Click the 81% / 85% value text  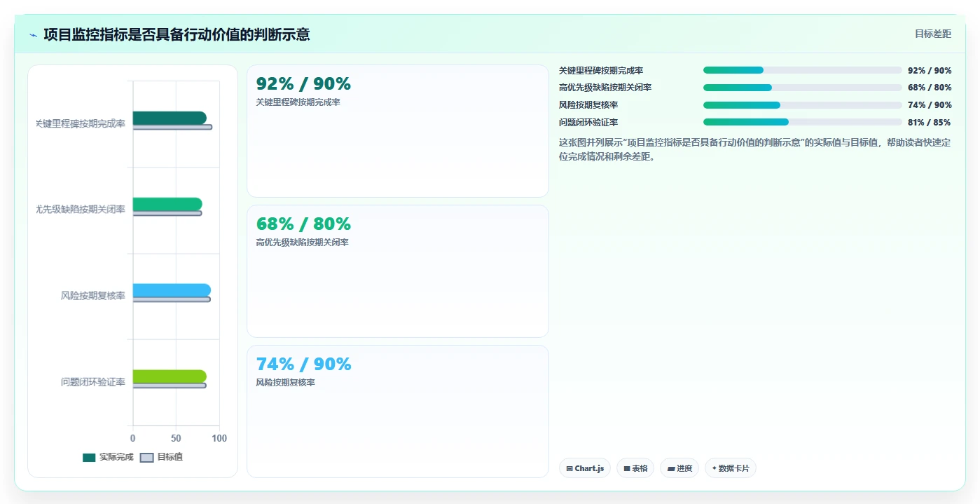coord(930,122)
